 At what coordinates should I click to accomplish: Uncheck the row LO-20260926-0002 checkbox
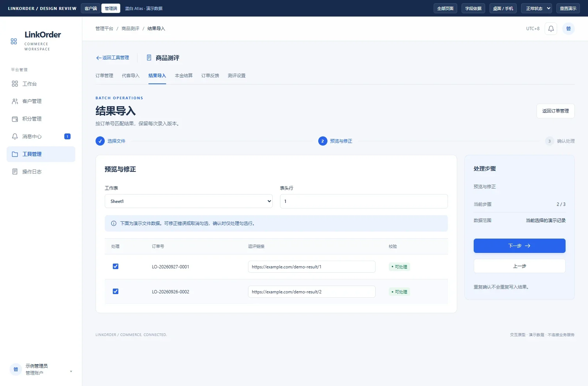(115, 292)
